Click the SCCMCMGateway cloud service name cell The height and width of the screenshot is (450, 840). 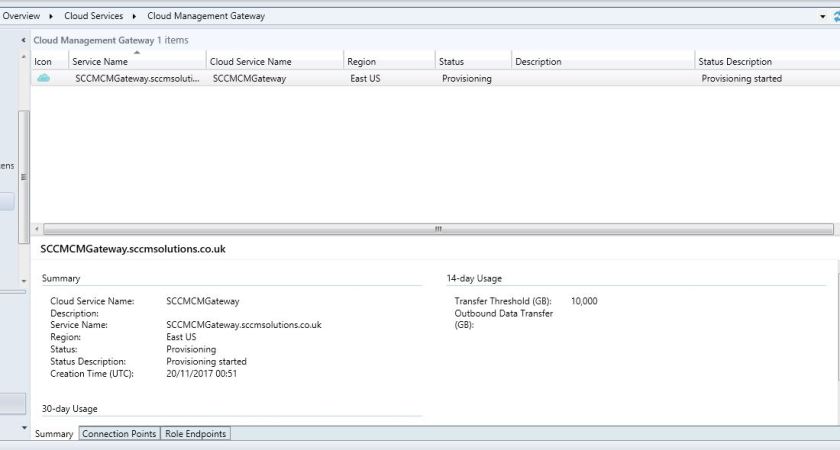249,78
